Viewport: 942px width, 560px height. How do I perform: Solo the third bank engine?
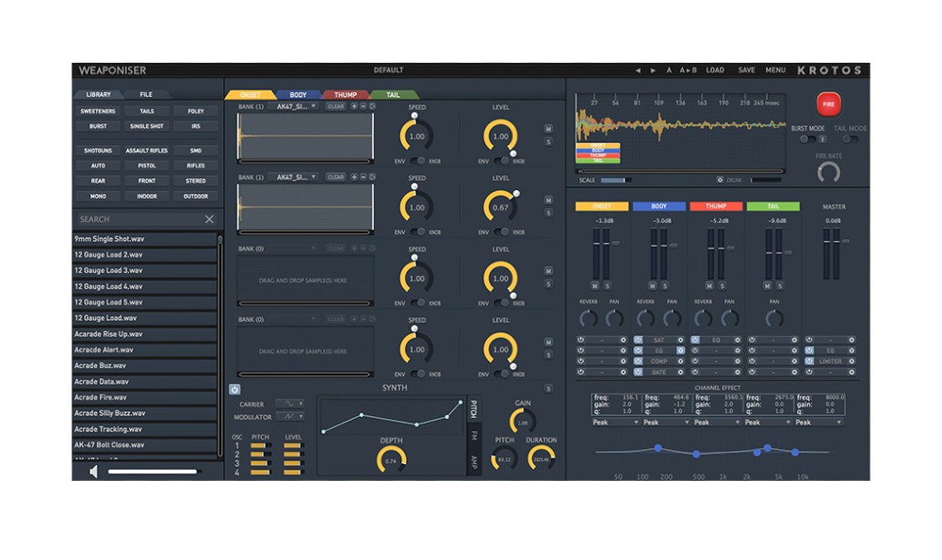coord(548,283)
